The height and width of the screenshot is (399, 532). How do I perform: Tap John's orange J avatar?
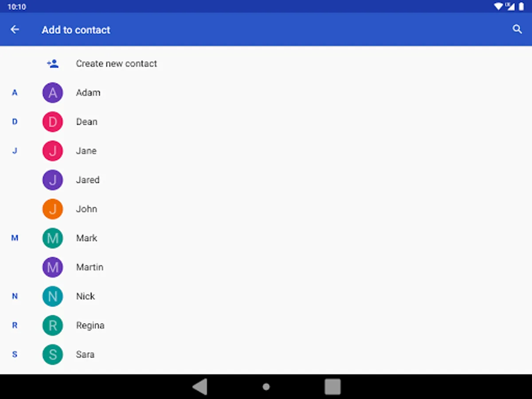click(53, 209)
